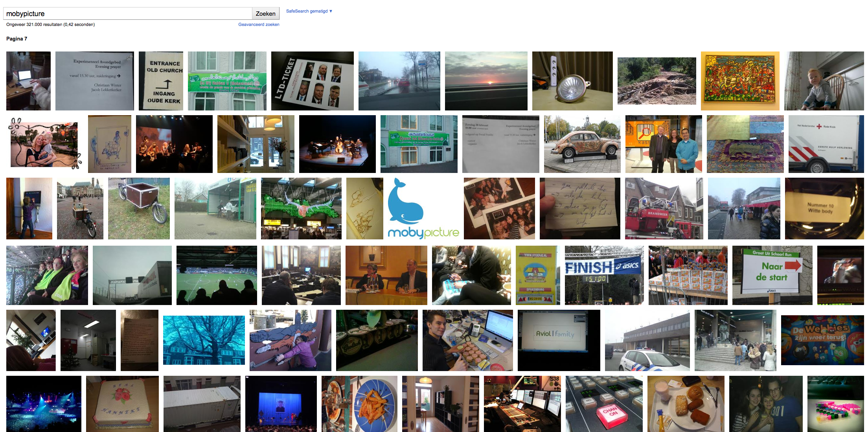Open the Geavanceerd zoeken link
Viewport: 868px width, 432px height.
click(259, 24)
